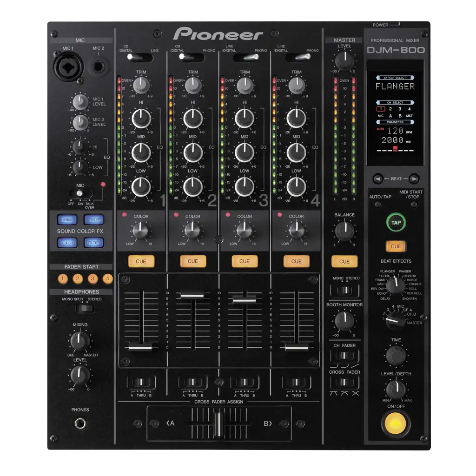Click channel 1 fader handle

pos(140,347)
